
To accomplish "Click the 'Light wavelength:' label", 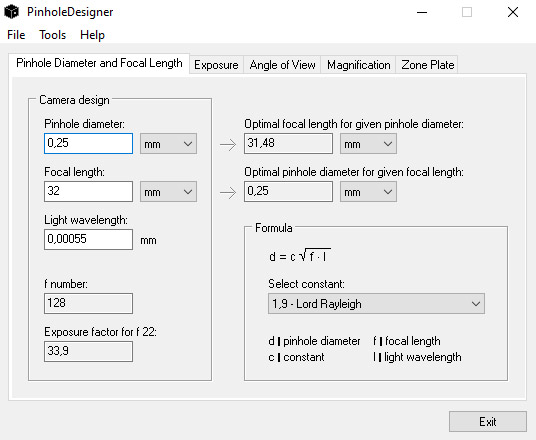I will (x=86, y=220).
